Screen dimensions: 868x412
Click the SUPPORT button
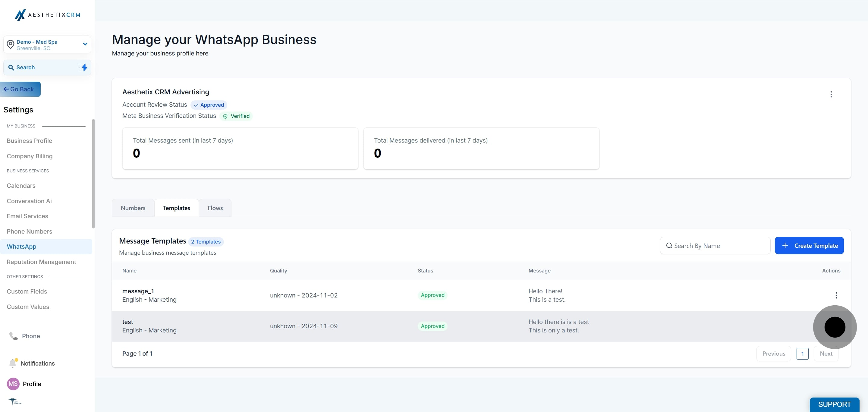[834, 404]
